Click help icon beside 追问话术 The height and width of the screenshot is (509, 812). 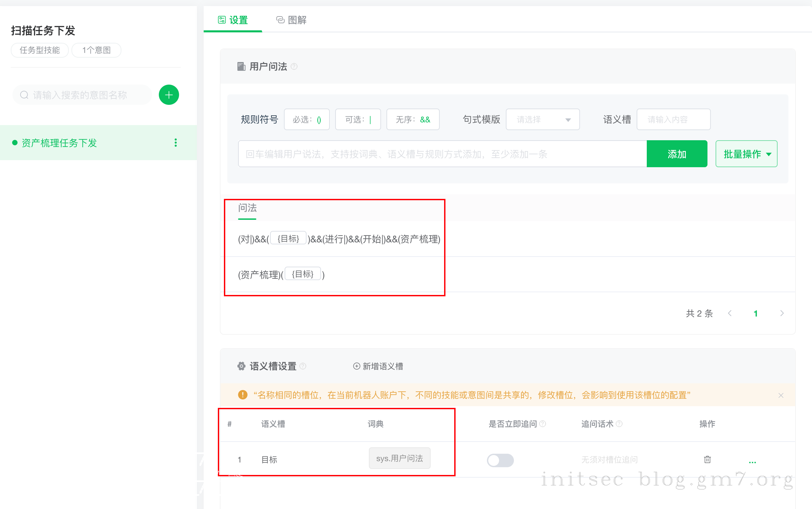(619, 424)
